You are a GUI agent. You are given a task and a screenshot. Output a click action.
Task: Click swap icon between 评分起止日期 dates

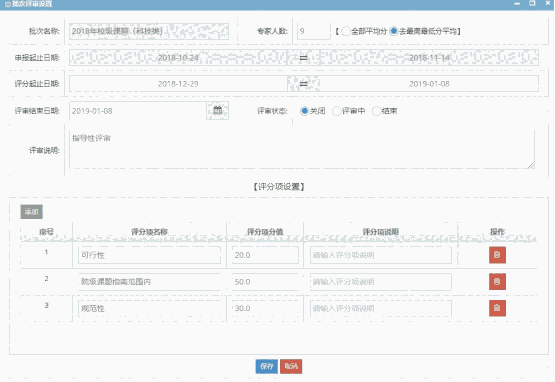[303, 84]
